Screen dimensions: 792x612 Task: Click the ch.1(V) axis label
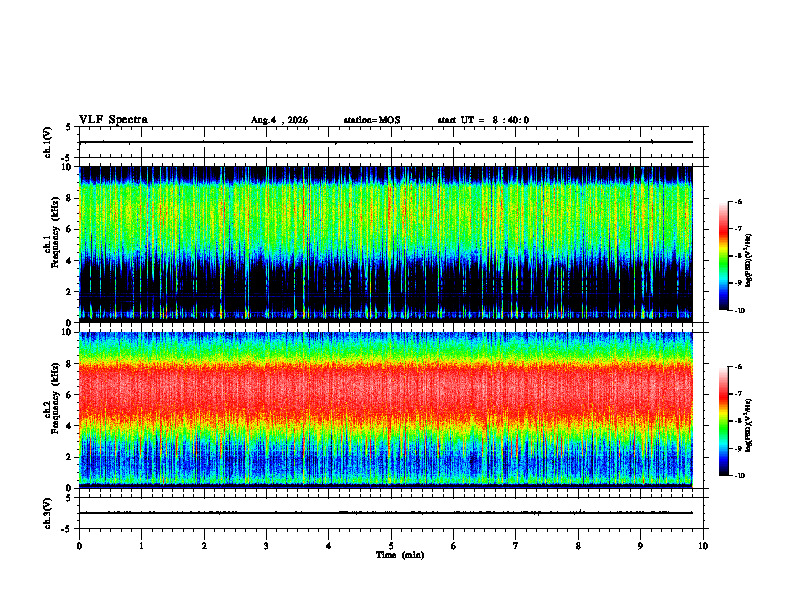click(x=48, y=142)
